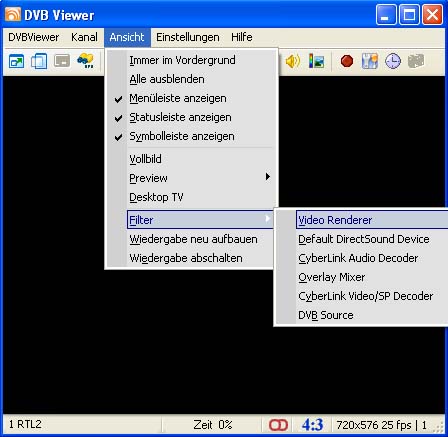The width and height of the screenshot is (448, 437).
Task: Click the weather cloud toolbar icon
Action: [x=85, y=61]
